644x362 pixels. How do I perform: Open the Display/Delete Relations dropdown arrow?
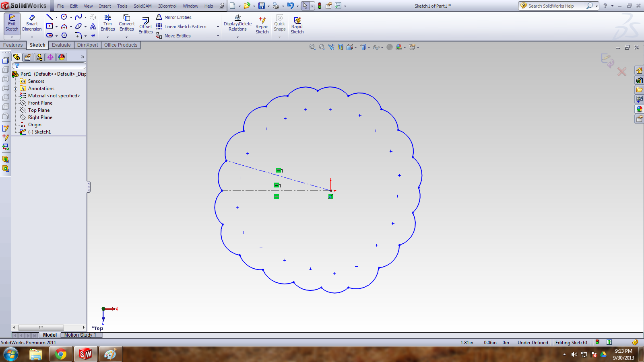(x=237, y=37)
